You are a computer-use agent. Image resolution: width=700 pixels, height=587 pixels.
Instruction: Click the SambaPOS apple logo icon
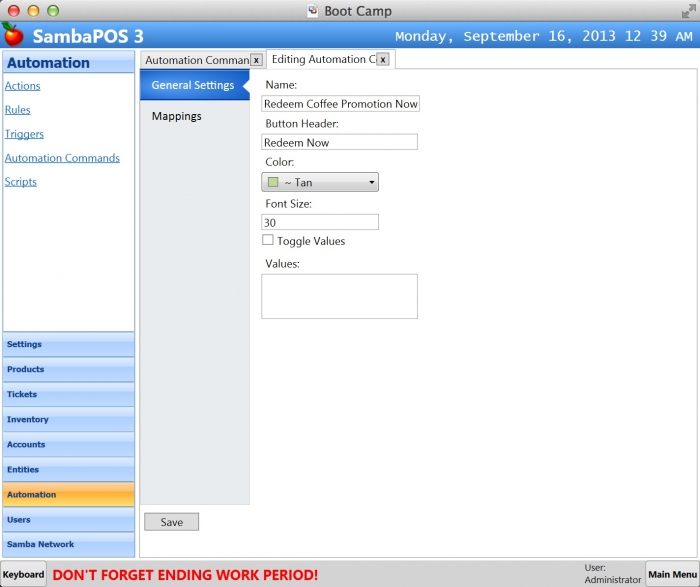14,36
